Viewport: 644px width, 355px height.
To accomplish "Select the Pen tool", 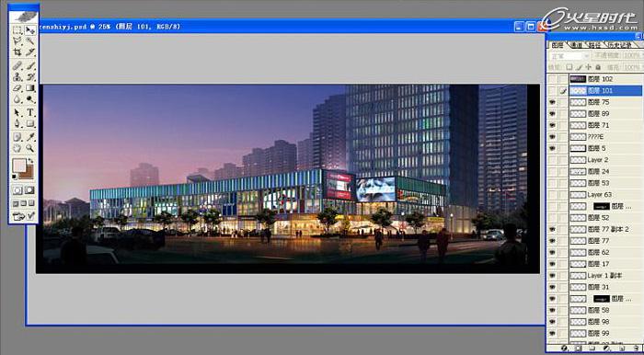I will [17, 123].
